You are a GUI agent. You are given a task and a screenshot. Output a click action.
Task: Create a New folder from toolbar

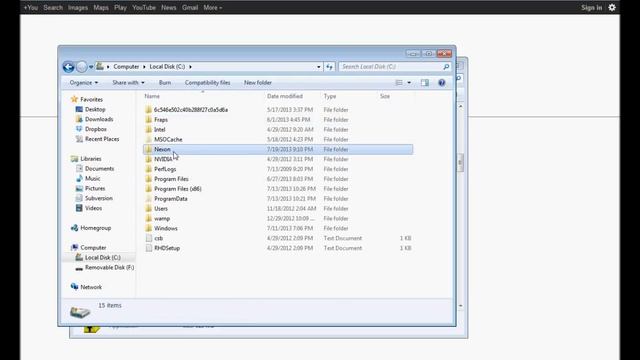click(x=258, y=82)
